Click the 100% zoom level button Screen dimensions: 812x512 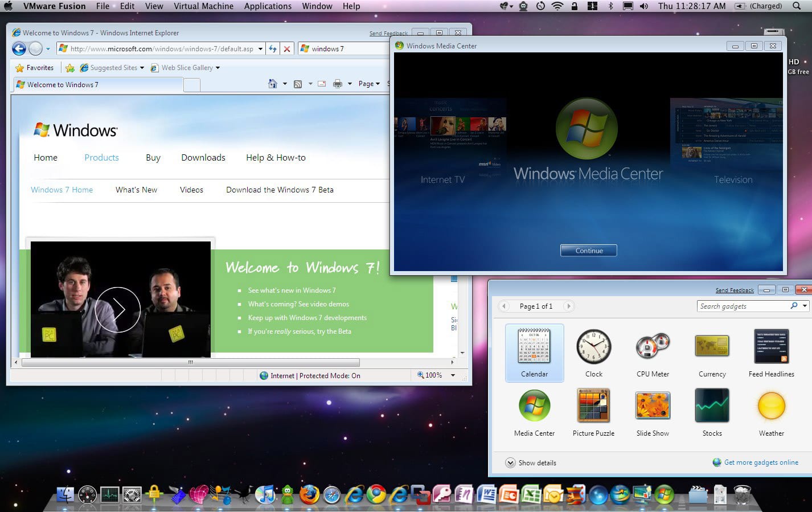click(x=430, y=375)
